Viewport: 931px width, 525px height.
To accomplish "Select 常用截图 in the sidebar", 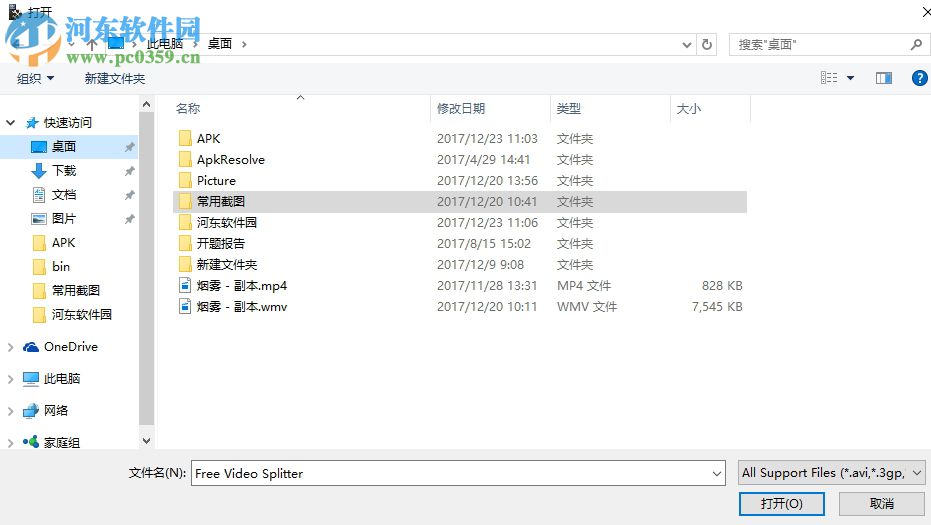I will point(75,290).
